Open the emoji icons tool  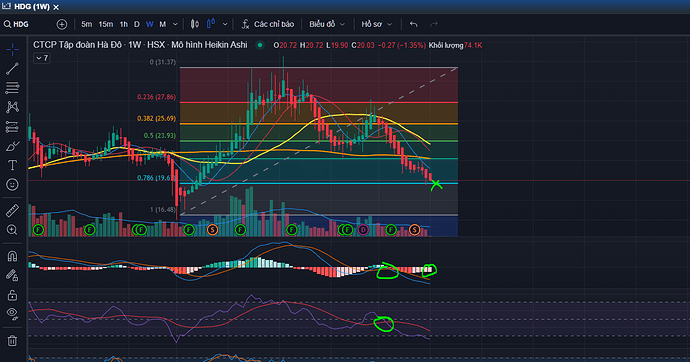tap(12, 184)
